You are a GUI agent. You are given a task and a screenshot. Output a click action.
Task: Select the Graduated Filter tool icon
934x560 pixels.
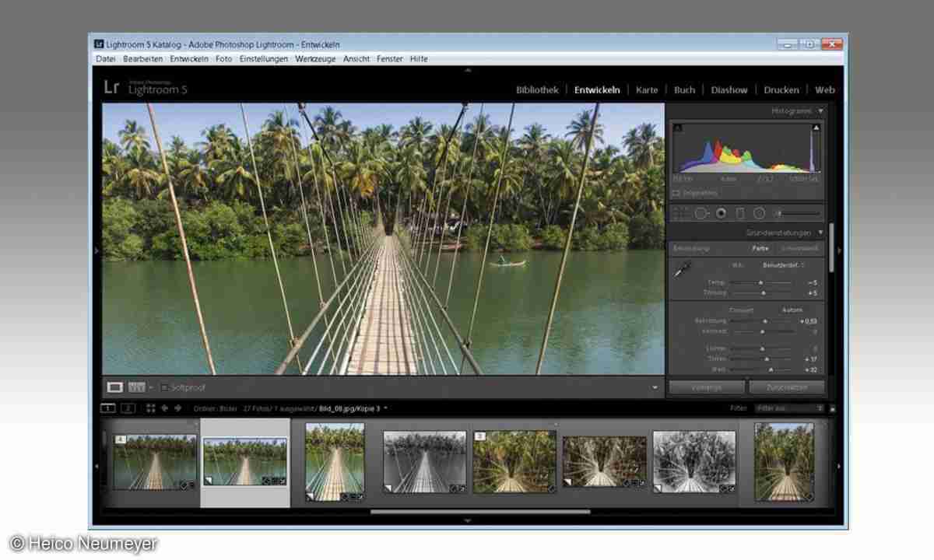(x=740, y=213)
